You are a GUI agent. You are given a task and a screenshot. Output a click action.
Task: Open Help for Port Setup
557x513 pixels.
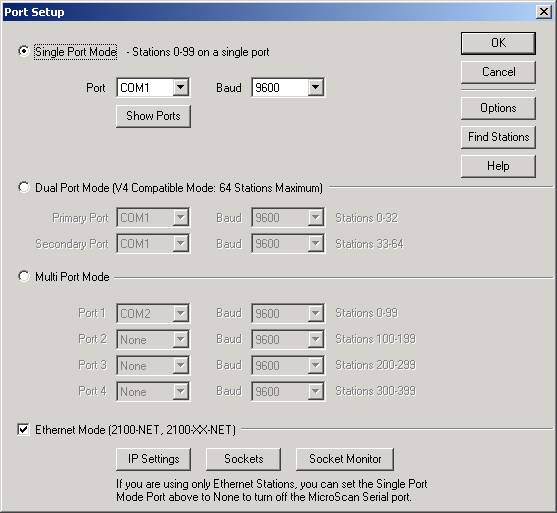pyautogui.click(x=498, y=166)
